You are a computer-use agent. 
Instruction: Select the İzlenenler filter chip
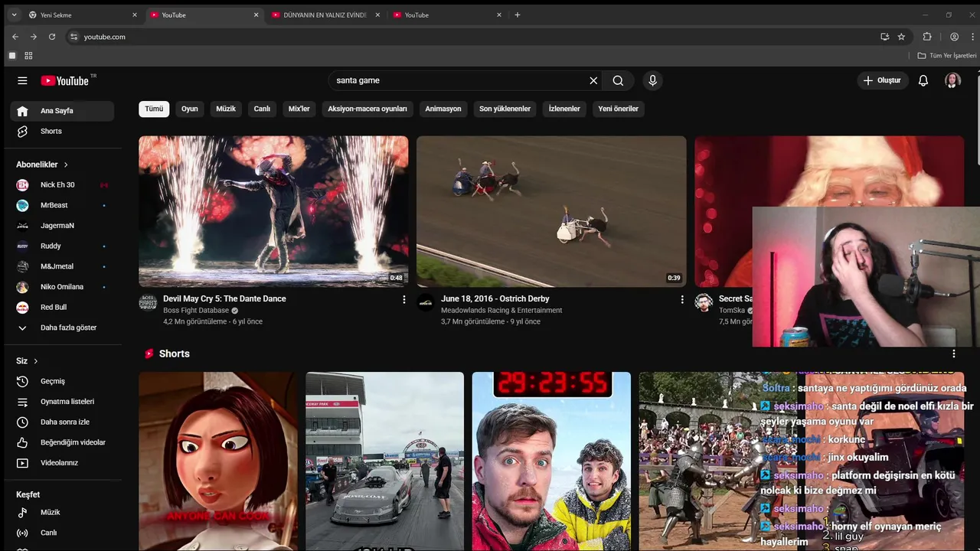pos(564,109)
